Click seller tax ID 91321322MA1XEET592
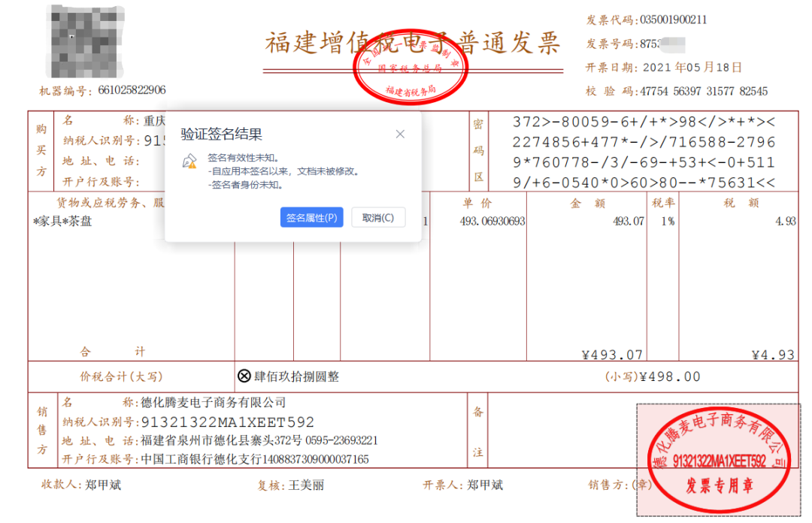Image resolution: width=812 pixels, height=523 pixels. (227, 422)
